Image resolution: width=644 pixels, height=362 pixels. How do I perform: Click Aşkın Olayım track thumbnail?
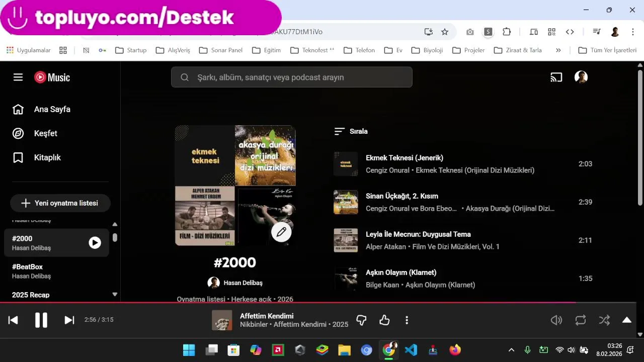click(346, 279)
